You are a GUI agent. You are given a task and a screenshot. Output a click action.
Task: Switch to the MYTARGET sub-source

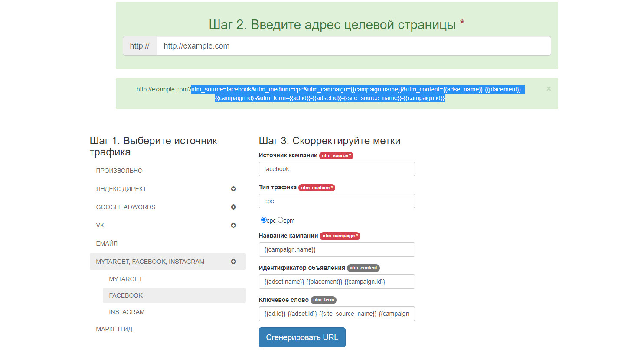[x=125, y=279]
